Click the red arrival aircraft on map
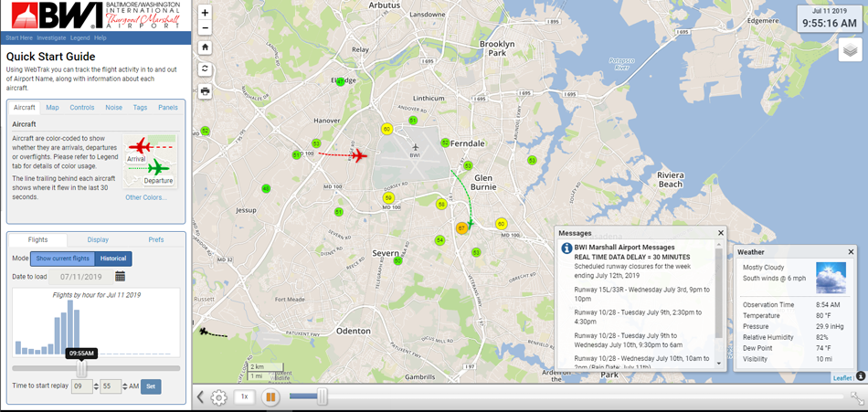 (x=358, y=155)
